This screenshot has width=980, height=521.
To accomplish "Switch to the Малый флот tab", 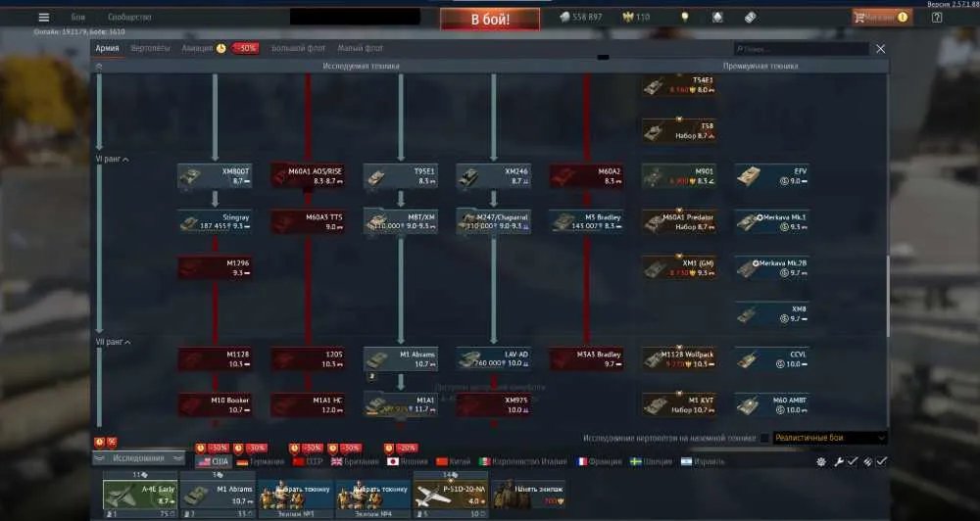I will coord(361,48).
